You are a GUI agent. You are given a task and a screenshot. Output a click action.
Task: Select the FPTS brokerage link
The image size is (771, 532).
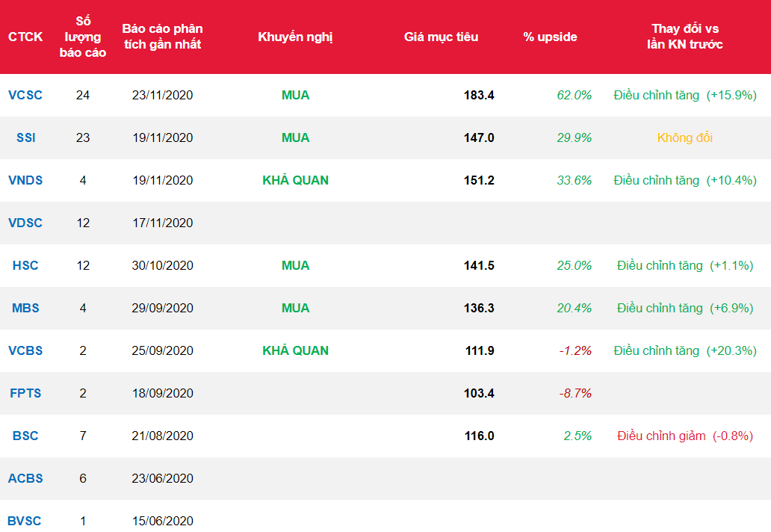25,393
